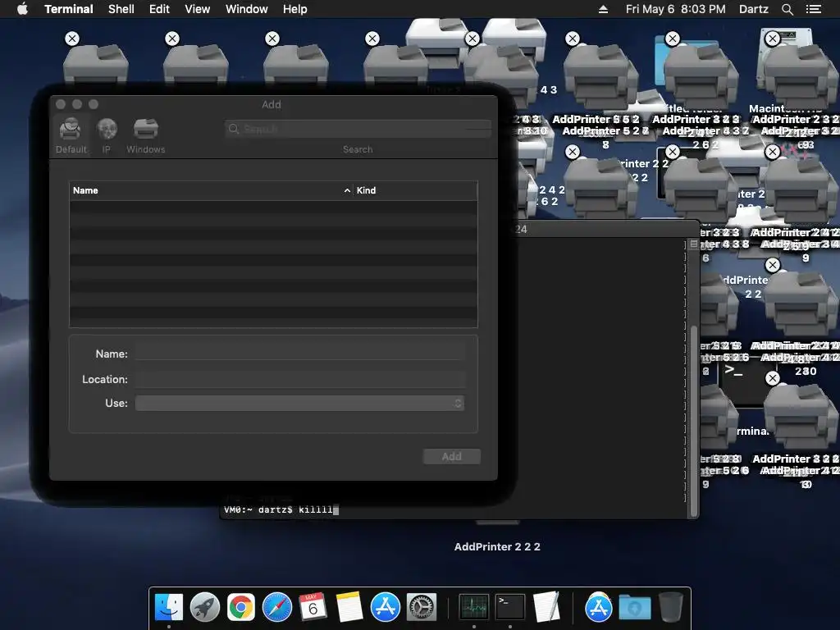The width and height of the screenshot is (840, 630).
Task: Click the Add button
Action: click(x=452, y=456)
